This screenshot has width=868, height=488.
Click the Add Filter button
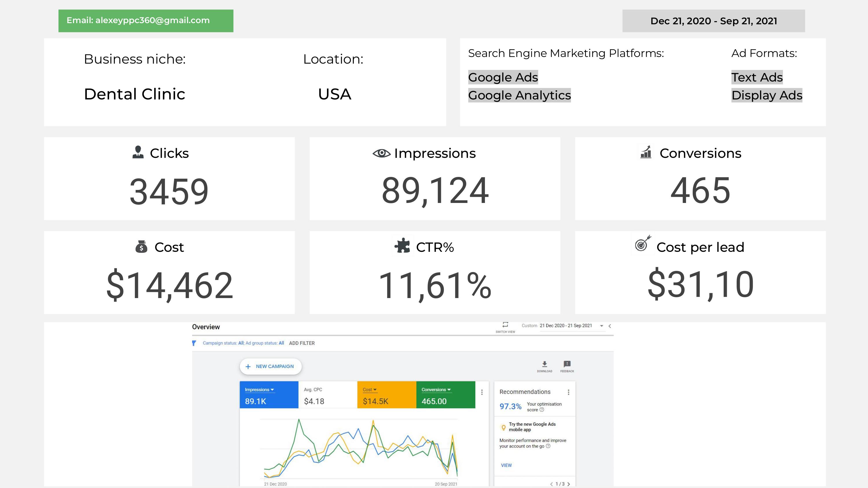[x=301, y=343]
